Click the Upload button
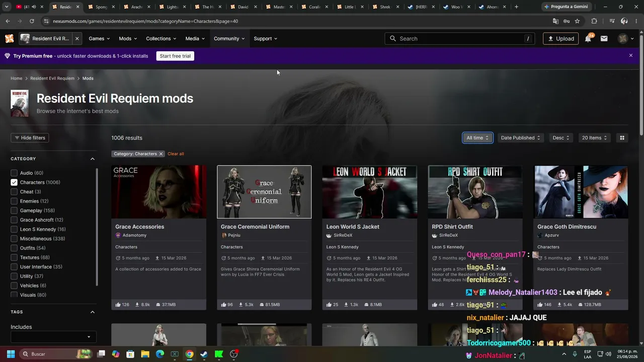This screenshot has height=362, width=644. pos(560,39)
